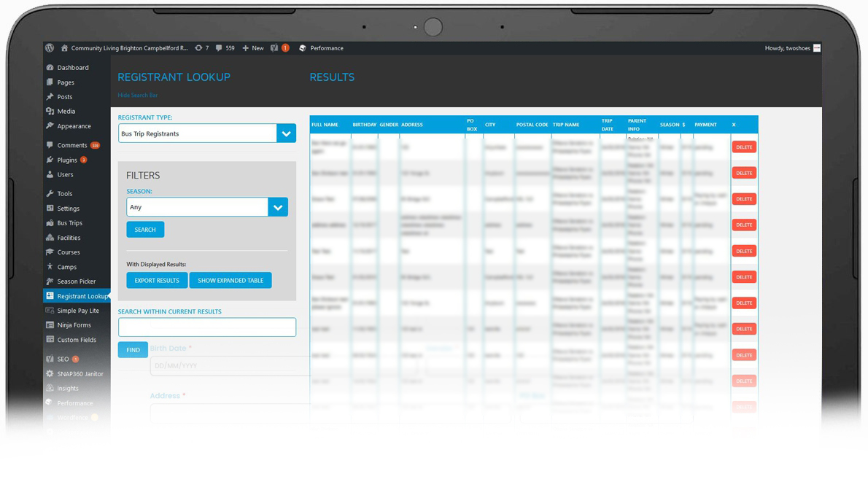Click the Pages icon in sidebar

pos(50,82)
